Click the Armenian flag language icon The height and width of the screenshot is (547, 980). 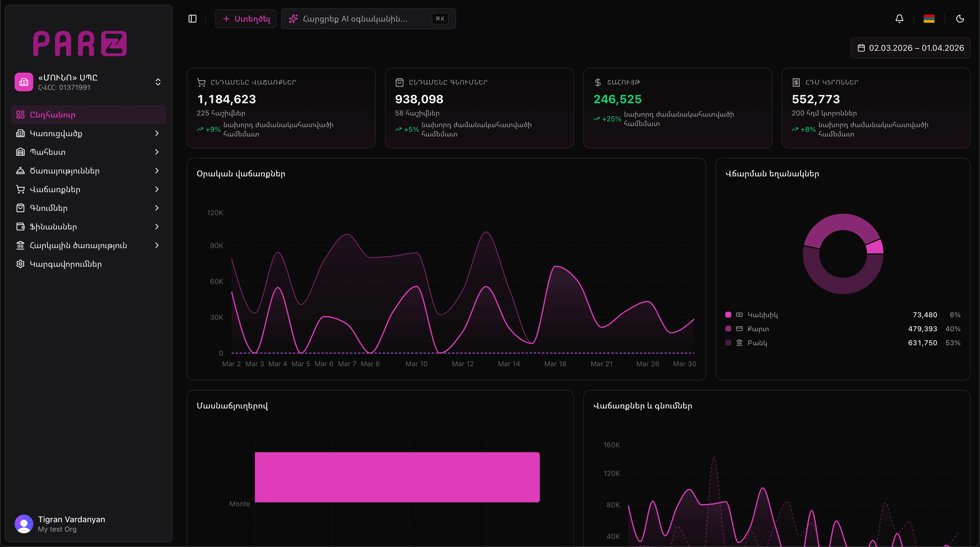(x=929, y=19)
